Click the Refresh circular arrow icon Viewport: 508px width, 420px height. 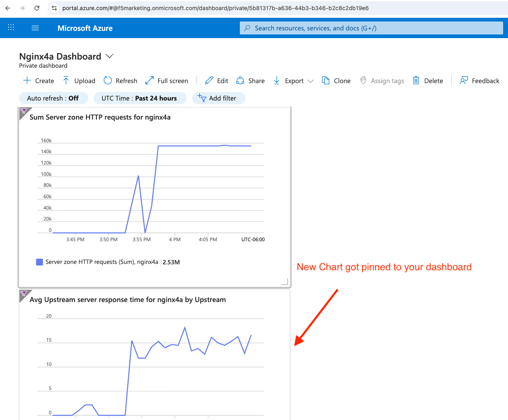(107, 80)
